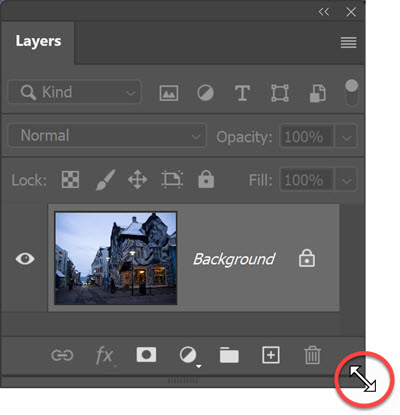Open the Normal blend mode dropdown
Screen dimensions: 400x415
(107, 136)
